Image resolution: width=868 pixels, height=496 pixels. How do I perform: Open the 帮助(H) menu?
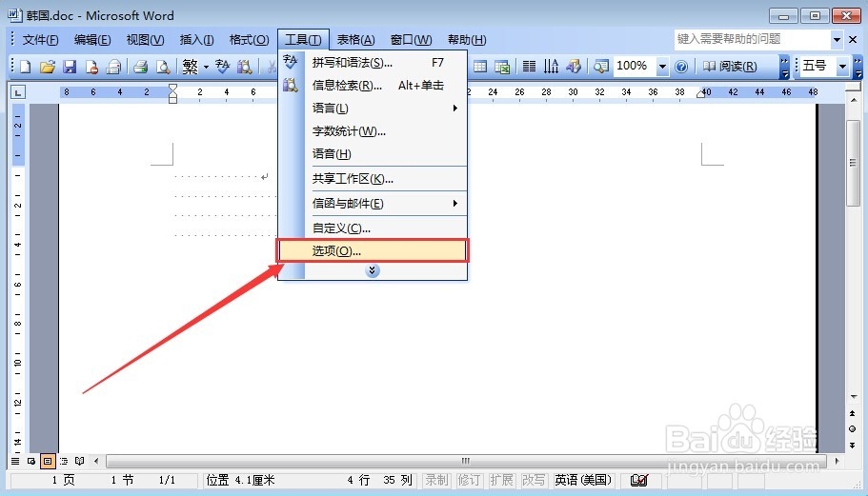(467, 40)
